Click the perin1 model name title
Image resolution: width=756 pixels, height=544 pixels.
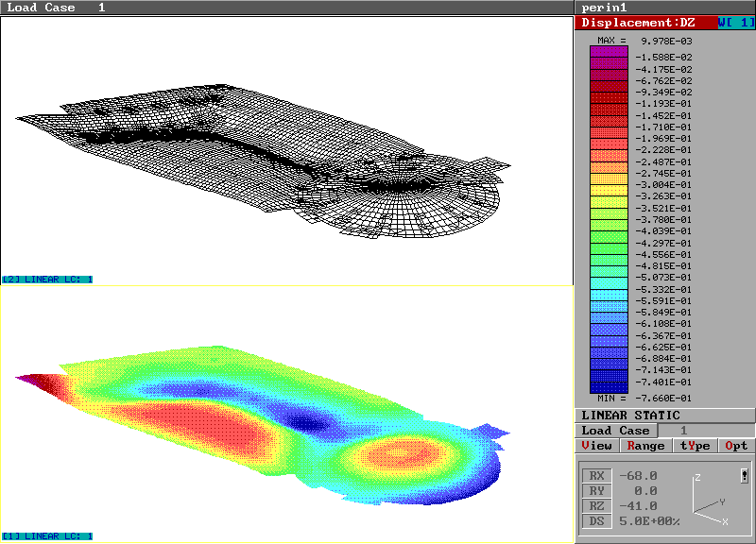(606, 8)
